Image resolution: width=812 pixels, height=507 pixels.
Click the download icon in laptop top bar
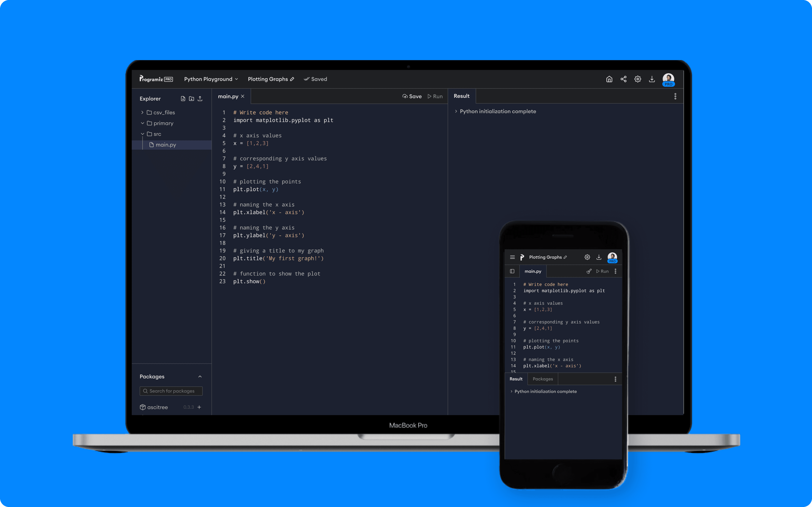coord(652,79)
